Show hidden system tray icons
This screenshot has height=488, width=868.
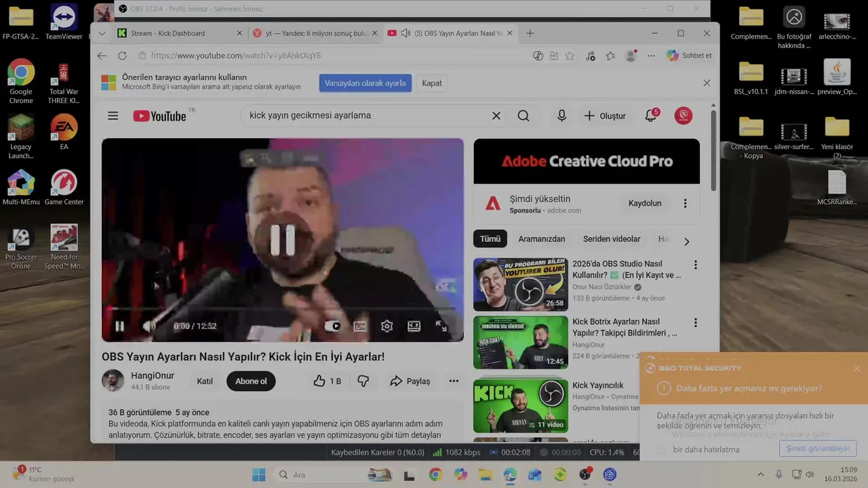(760, 474)
